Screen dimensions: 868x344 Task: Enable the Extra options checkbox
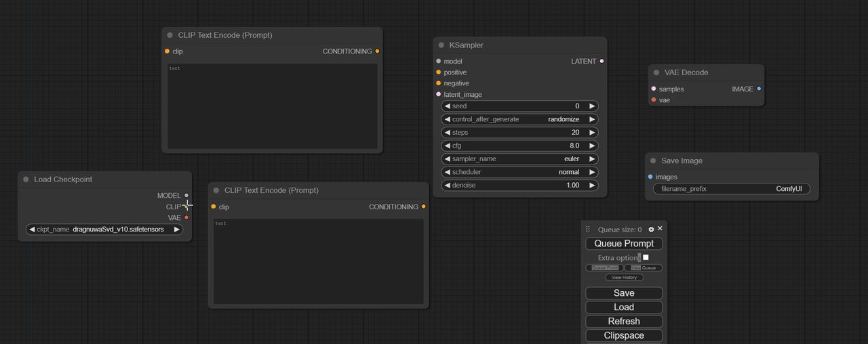pyautogui.click(x=646, y=257)
